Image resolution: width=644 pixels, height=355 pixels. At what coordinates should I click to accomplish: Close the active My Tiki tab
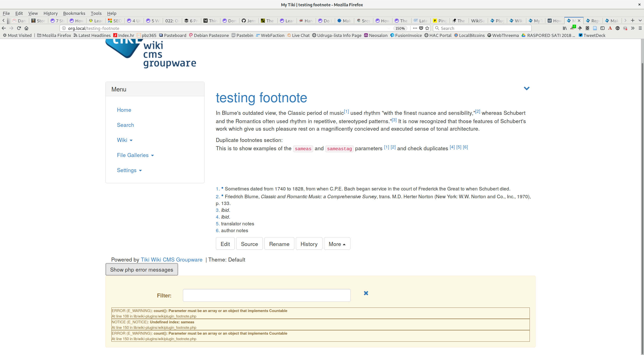(579, 21)
